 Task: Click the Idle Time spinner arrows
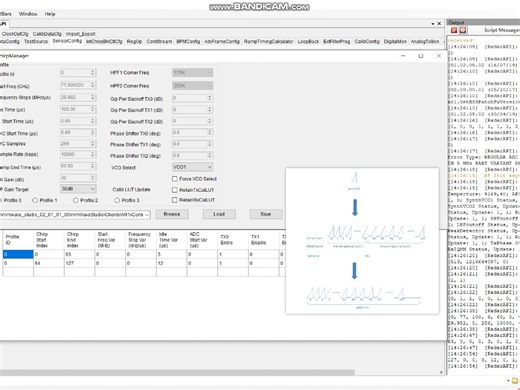click(x=93, y=109)
